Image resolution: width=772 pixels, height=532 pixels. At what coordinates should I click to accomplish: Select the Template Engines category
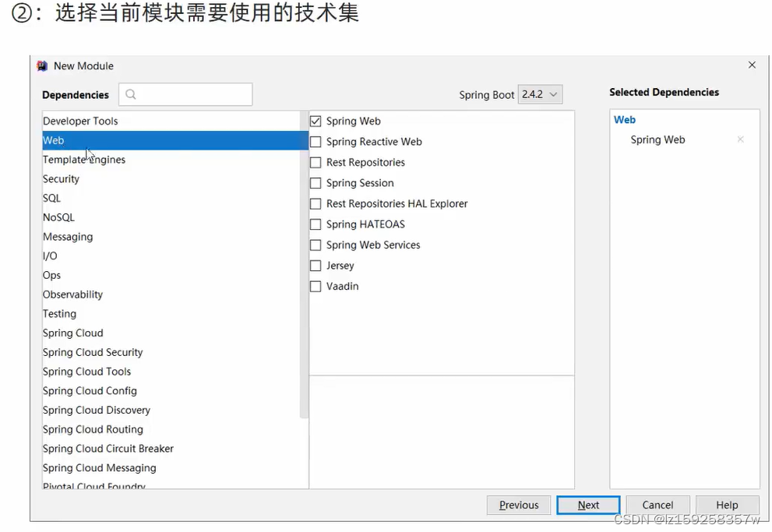[x=84, y=159]
